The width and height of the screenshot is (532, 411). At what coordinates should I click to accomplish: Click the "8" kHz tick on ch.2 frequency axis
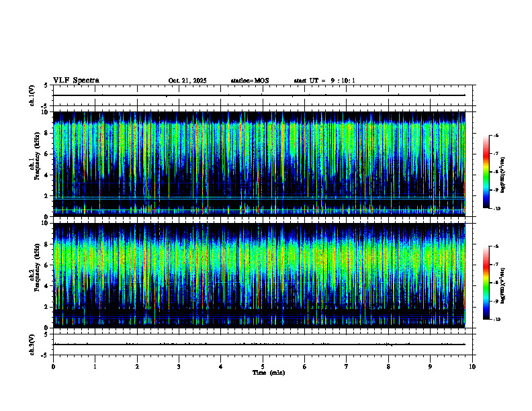tap(47, 244)
